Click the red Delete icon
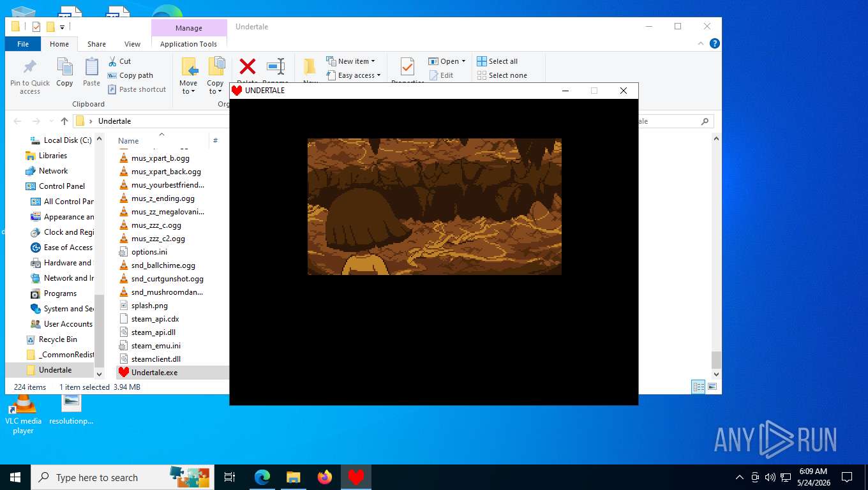 point(247,66)
